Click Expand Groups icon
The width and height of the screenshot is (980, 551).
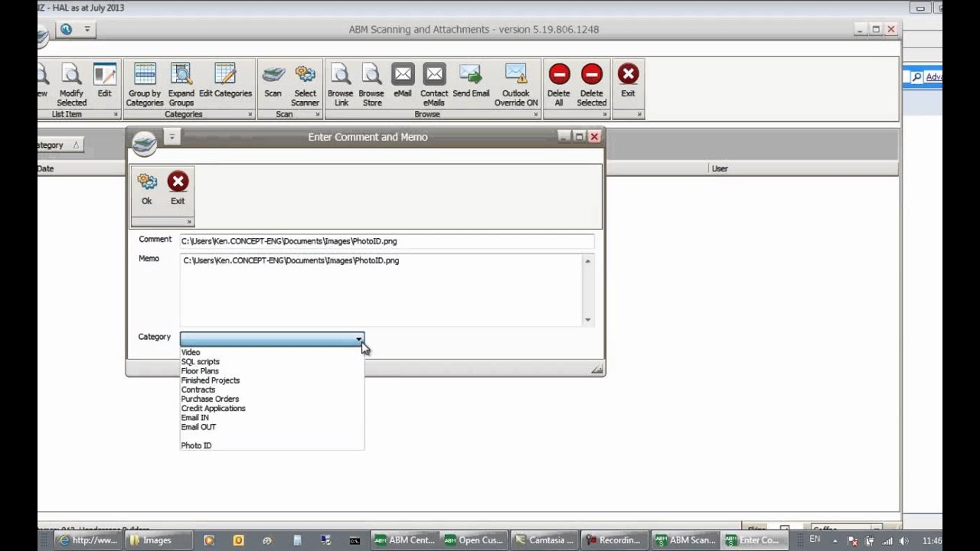point(181,84)
